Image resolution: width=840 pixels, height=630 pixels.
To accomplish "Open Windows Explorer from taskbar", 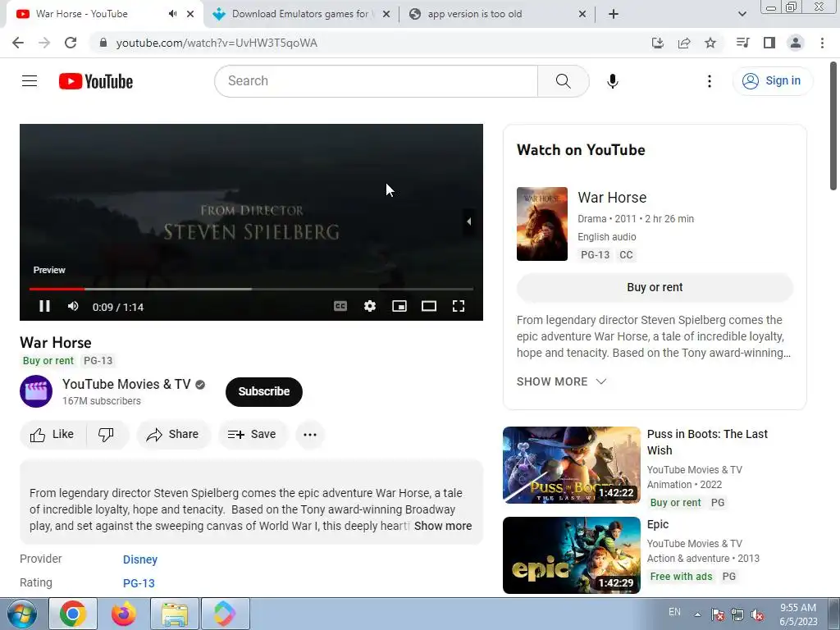I will click(175, 614).
